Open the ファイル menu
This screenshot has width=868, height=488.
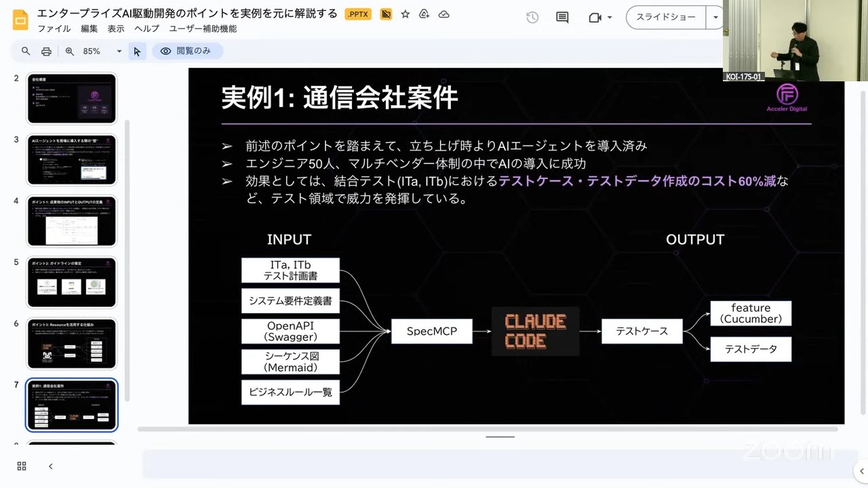pyautogui.click(x=54, y=28)
